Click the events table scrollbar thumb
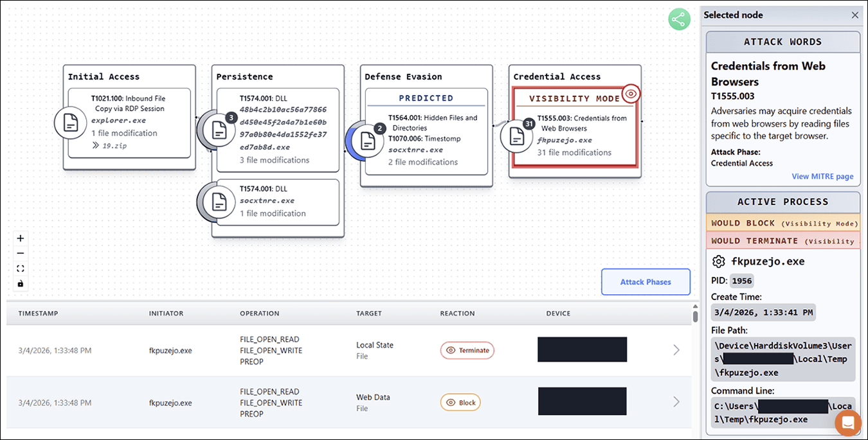 695,317
